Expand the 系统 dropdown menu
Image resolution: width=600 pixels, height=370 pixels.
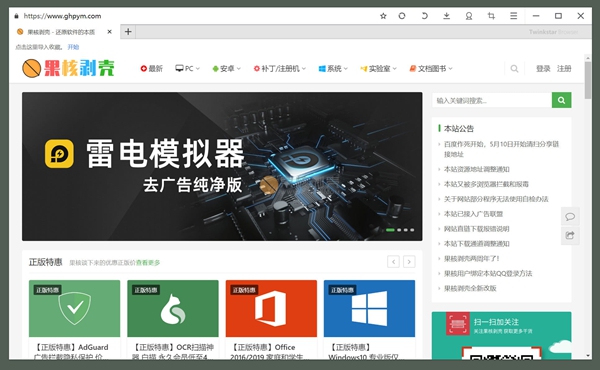click(333, 68)
